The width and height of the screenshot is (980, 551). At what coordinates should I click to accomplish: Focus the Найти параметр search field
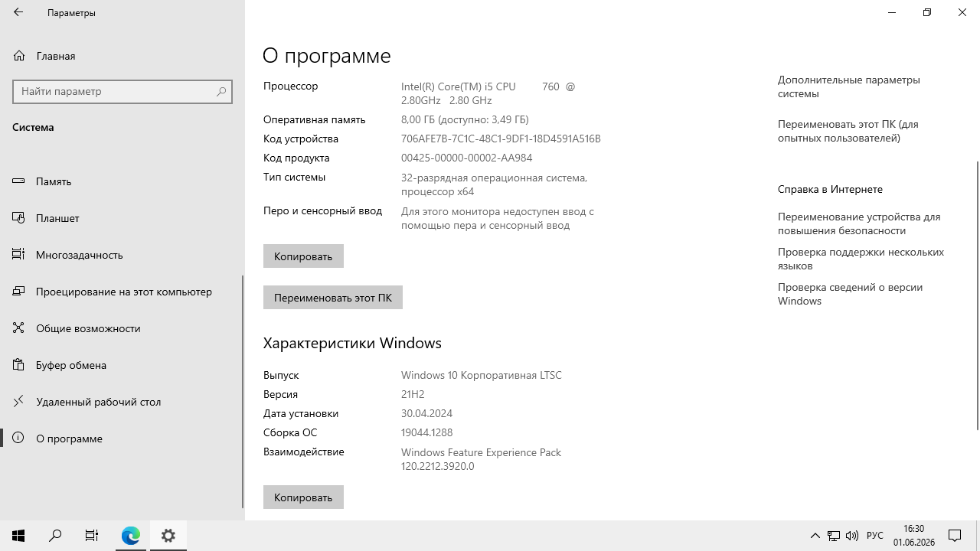(122, 91)
